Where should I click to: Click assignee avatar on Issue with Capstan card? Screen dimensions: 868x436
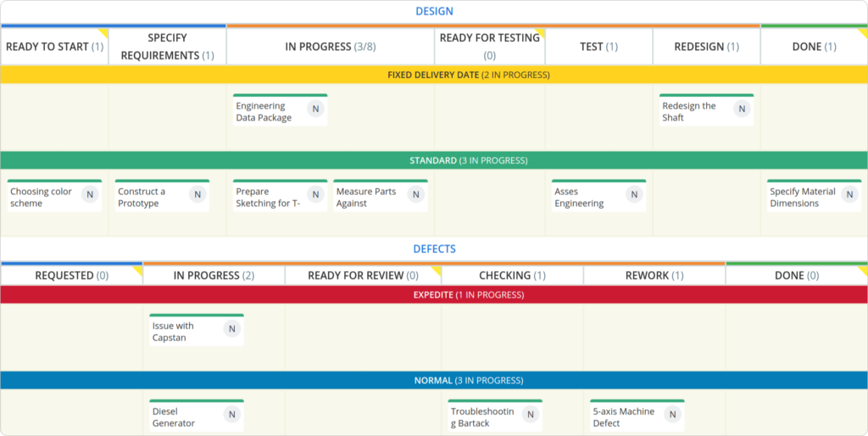point(232,329)
